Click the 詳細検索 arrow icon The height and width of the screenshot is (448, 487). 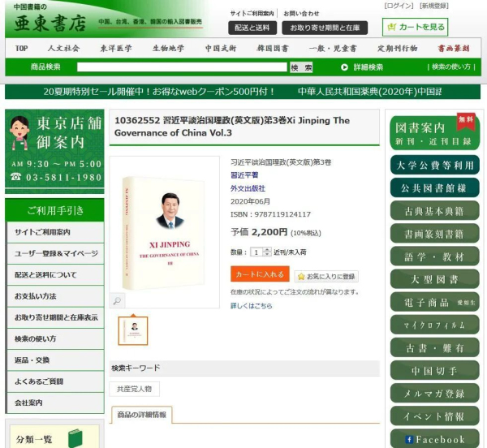tap(344, 67)
